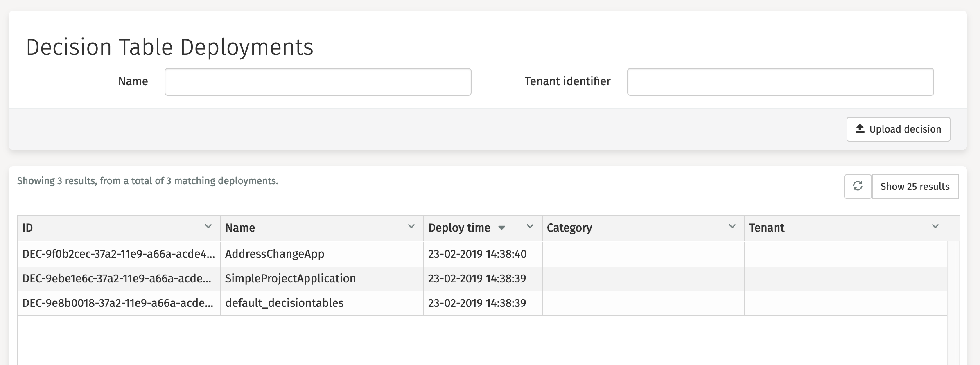Click the Category column header
The width and height of the screenshot is (980, 365).
[569, 228]
